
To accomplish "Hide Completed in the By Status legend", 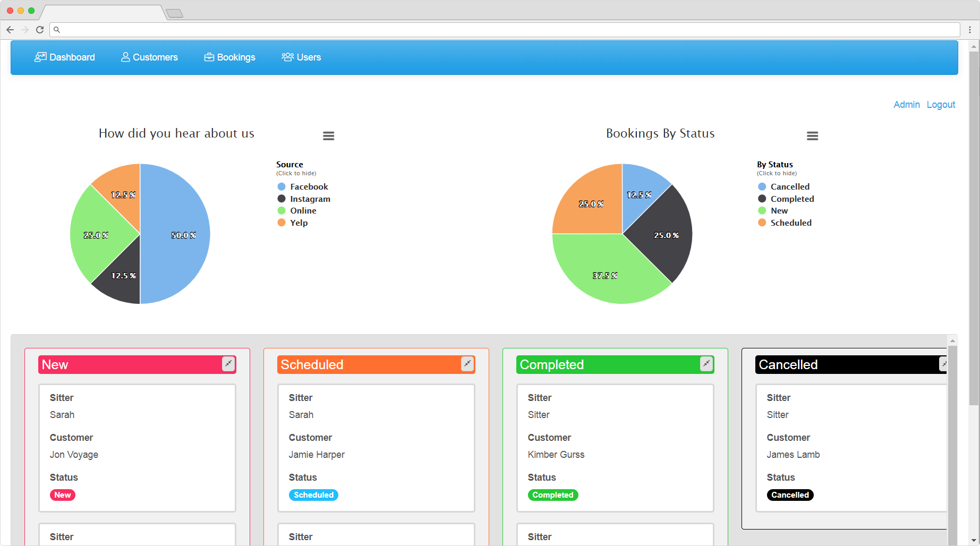I will 786,199.
